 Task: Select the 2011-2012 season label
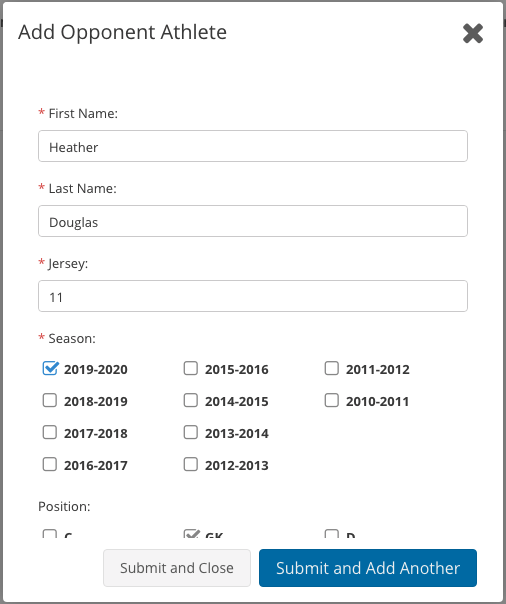(377, 369)
